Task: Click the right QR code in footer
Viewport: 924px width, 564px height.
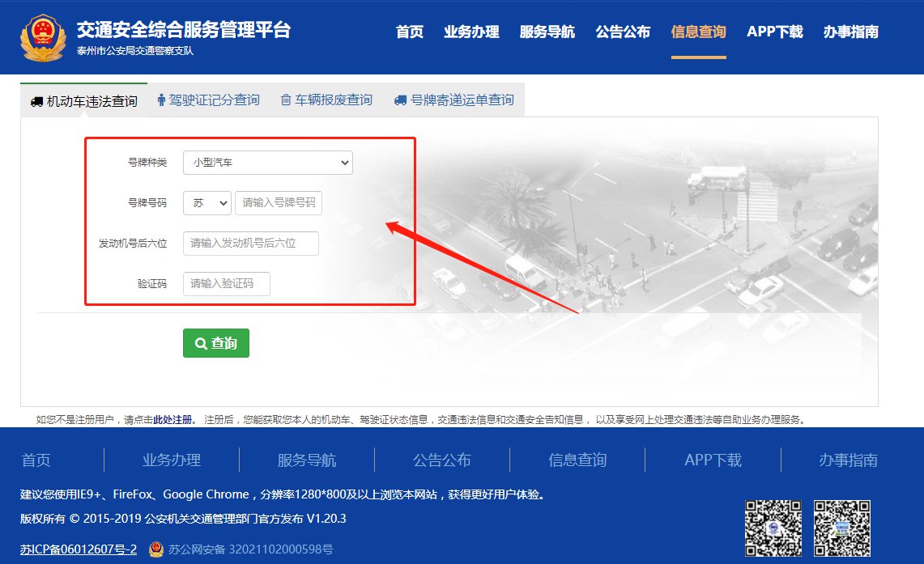Action: [841, 528]
